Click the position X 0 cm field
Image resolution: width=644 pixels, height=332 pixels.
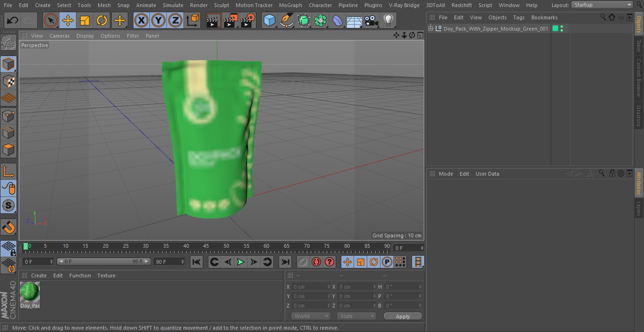pos(311,287)
